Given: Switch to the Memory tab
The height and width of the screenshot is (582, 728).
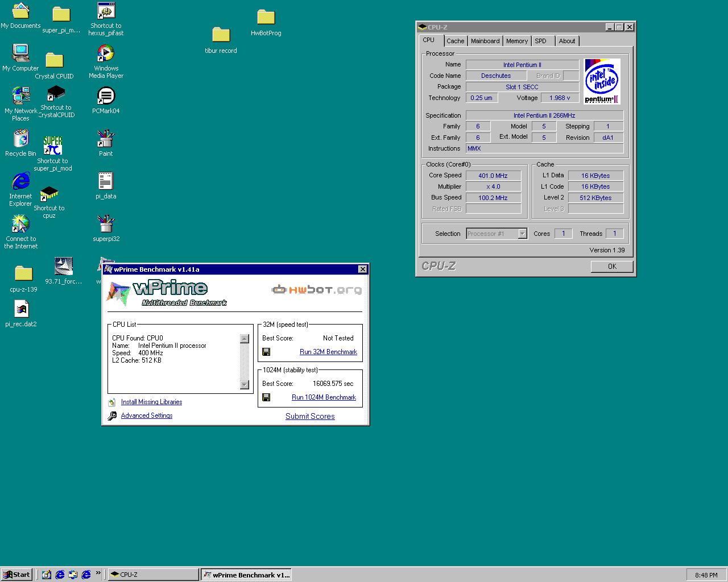Looking at the screenshot, I should pos(516,41).
